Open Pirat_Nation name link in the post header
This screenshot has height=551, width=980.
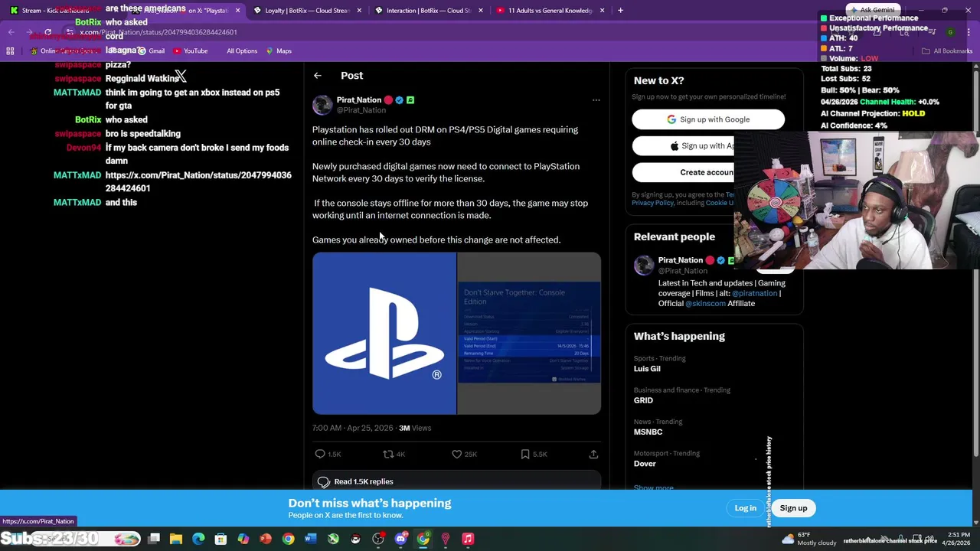359,100
